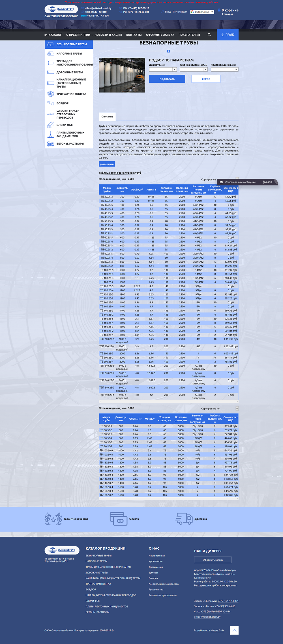Open О предприятии menu item
This screenshot has width=283, height=644.
click(x=78, y=35)
